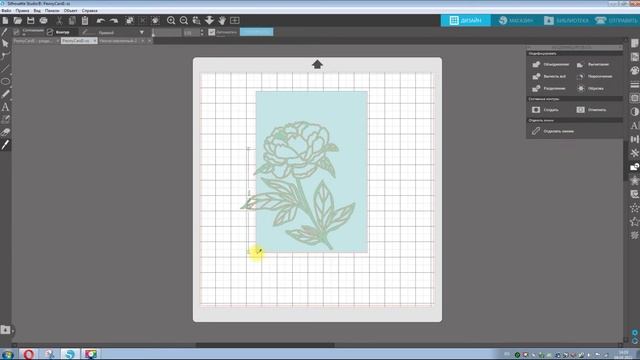Paste from clipboard using clipboard icon
Screen dimensions: 640x360
pos(85,20)
